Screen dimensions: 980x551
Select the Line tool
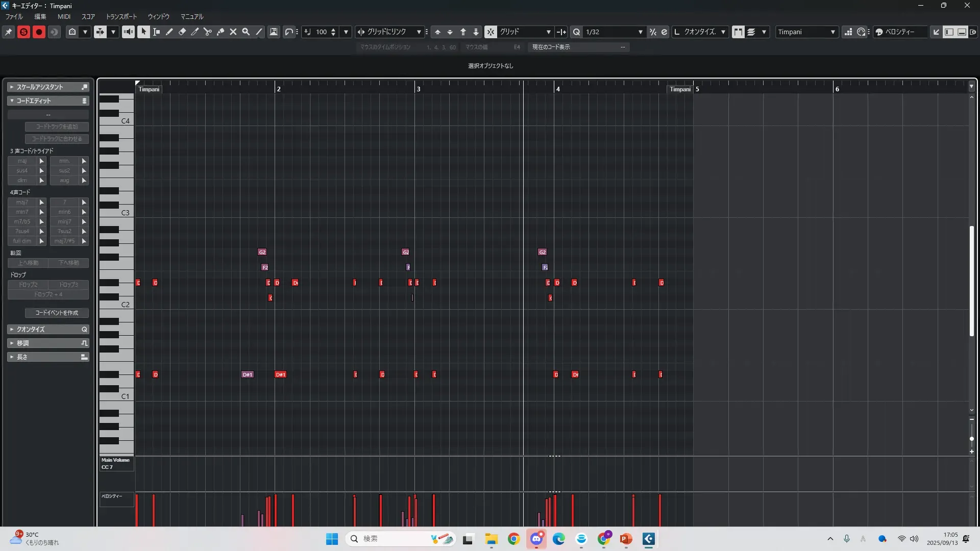(259, 32)
